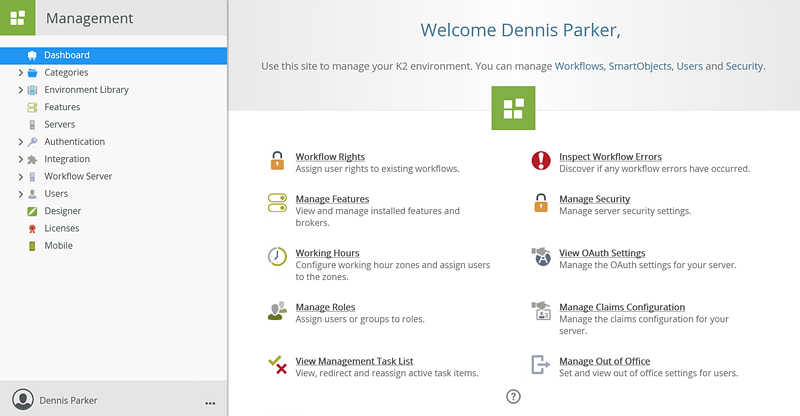Screen dimensions: 800x416
Task: Expand the Authentication tree node
Action: pos(20,142)
